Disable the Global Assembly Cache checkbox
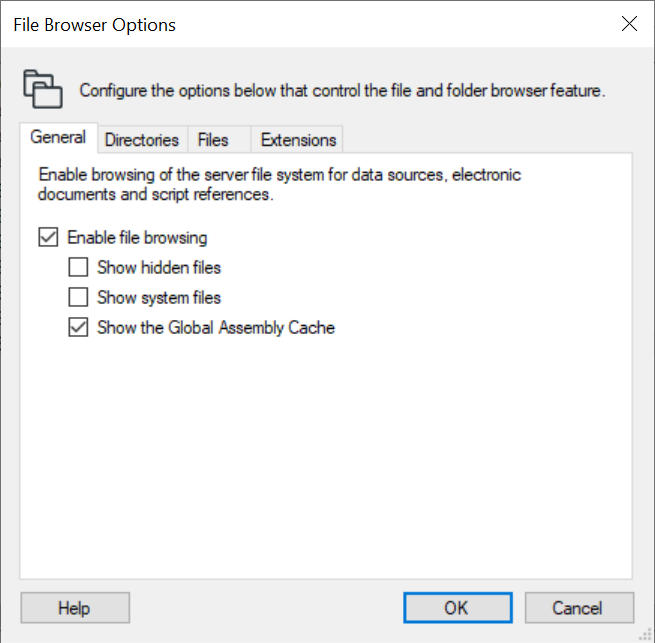The image size is (655, 643). (x=78, y=327)
